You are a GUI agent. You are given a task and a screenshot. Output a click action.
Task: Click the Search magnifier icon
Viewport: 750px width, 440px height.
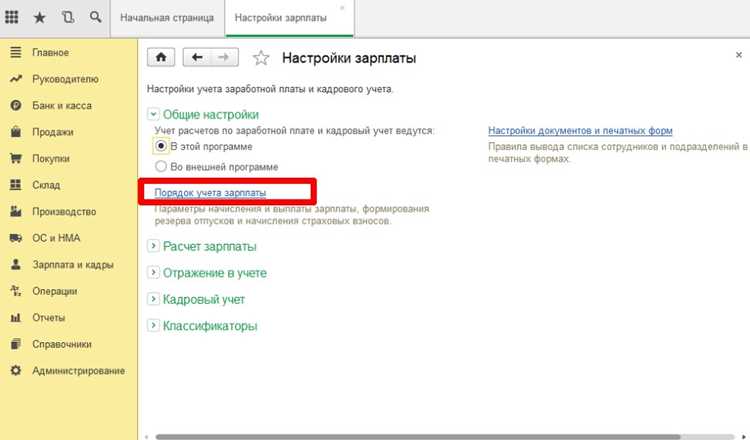pyautogui.click(x=96, y=17)
